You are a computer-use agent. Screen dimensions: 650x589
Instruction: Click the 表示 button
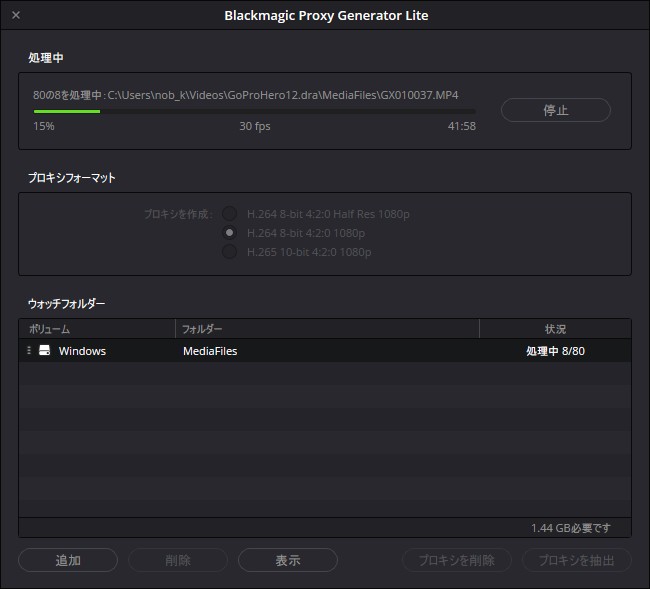(288, 560)
